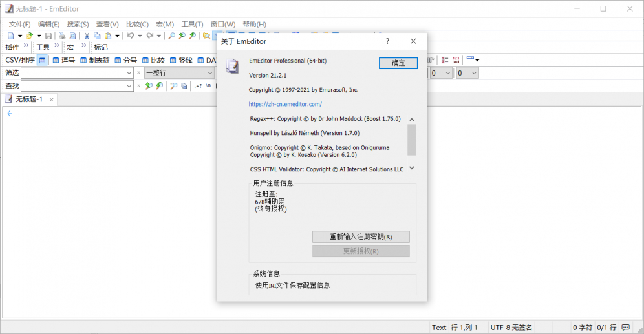Click the escape sequence \n icon

208,85
